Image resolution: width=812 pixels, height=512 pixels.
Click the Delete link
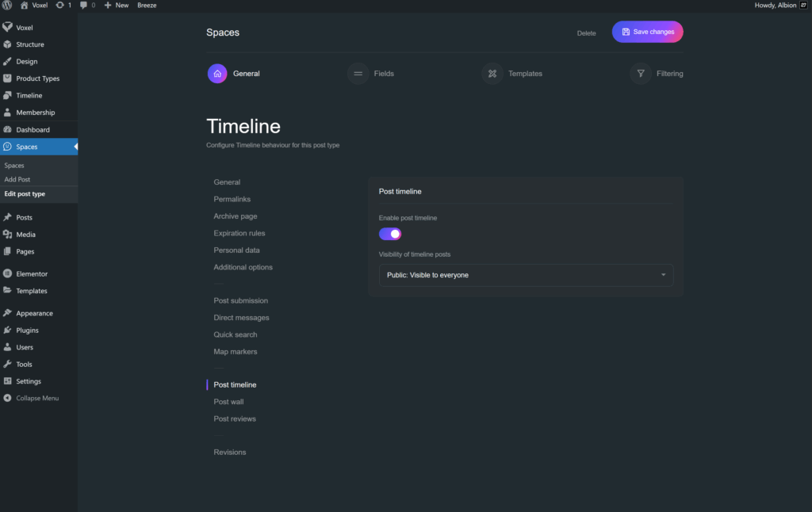tap(586, 33)
